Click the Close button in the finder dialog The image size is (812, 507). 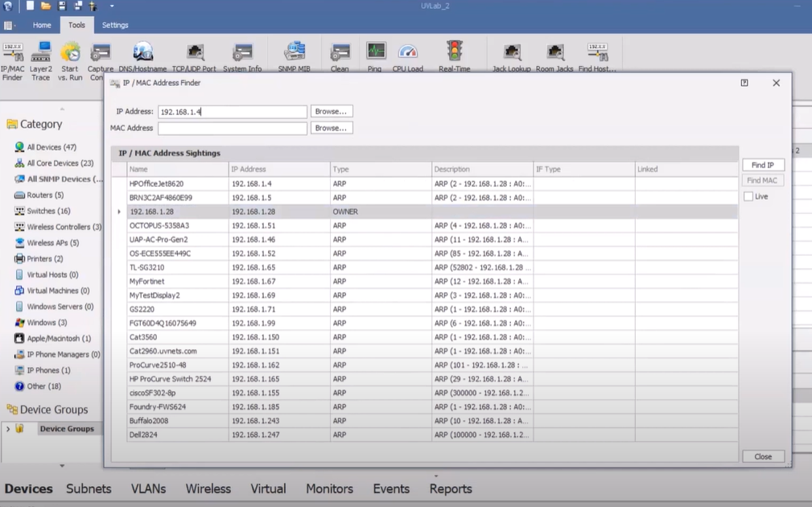(x=763, y=457)
